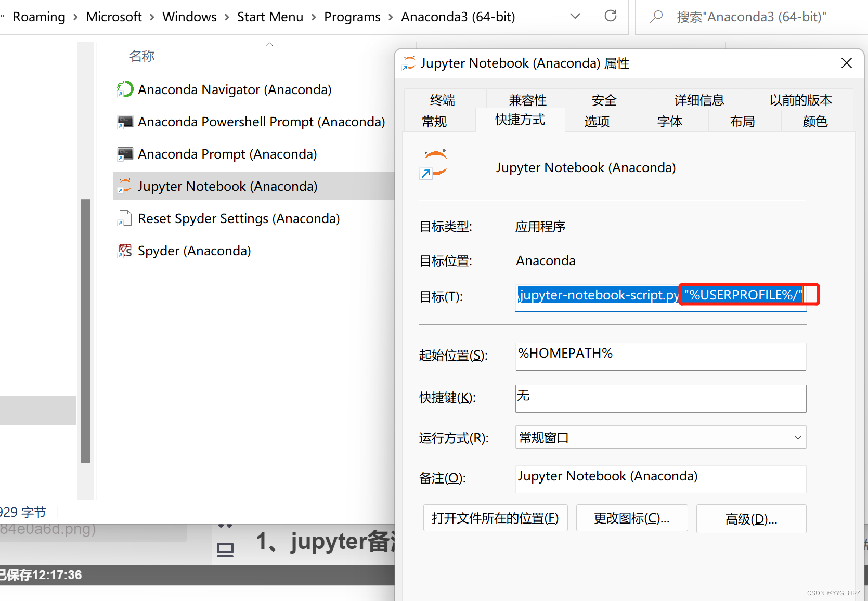
Task: Open the chevron after Start Menu in breadcrumb
Action: click(314, 17)
